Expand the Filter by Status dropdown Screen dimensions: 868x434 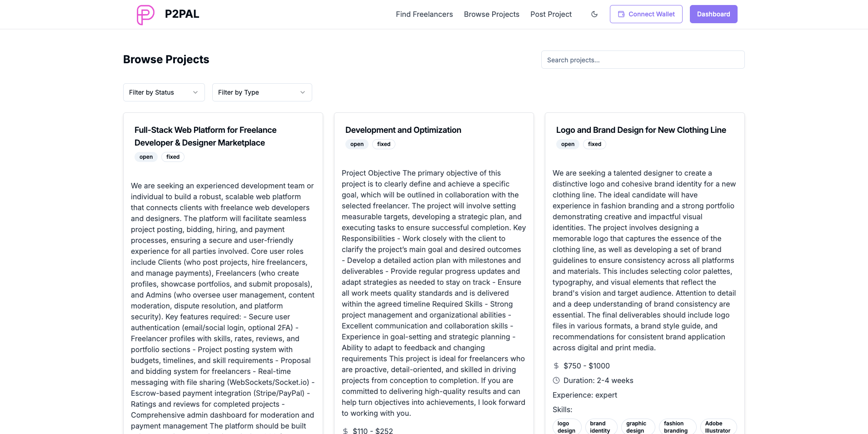coord(164,92)
